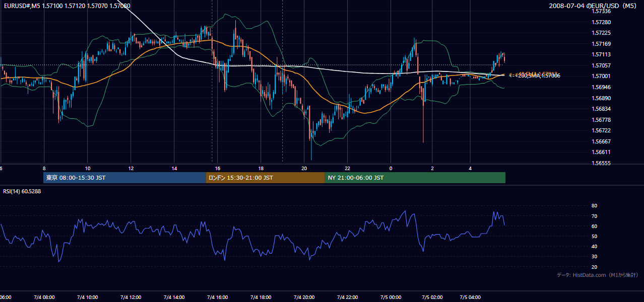Click the 7/4 16:00 bottom timestamp
644x302 pixels.
coord(218,297)
